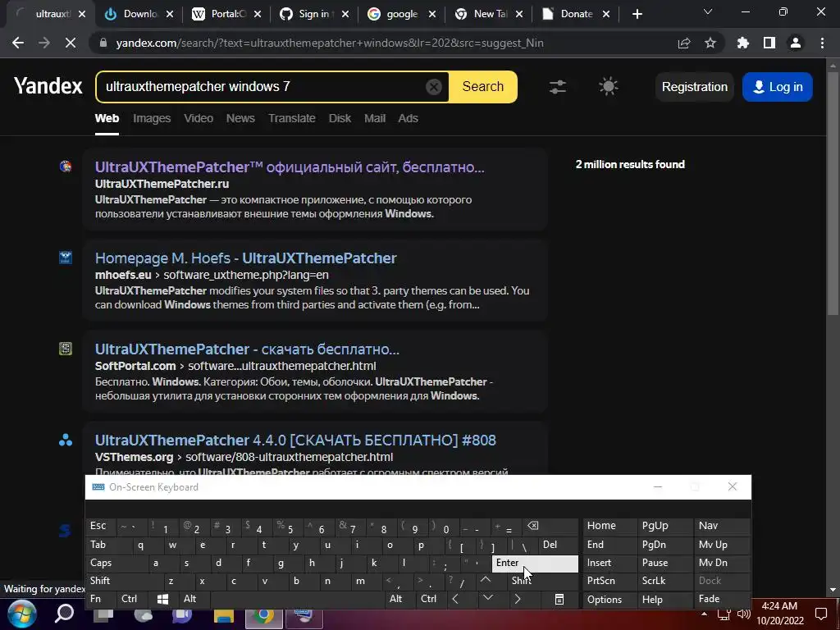Click Backspace key on On-Screen Keyboard
The height and width of the screenshot is (630, 840).
pos(551,526)
